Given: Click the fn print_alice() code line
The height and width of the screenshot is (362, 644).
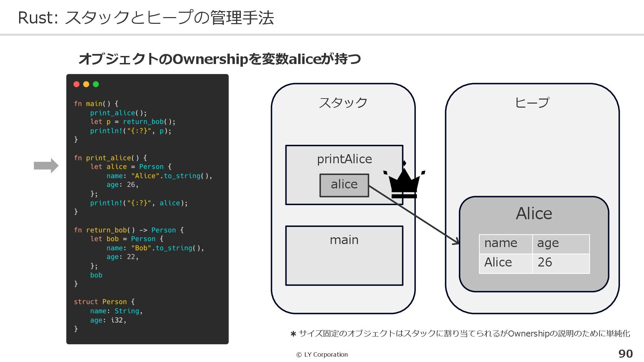Looking at the screenshot, I should point(110,158).
